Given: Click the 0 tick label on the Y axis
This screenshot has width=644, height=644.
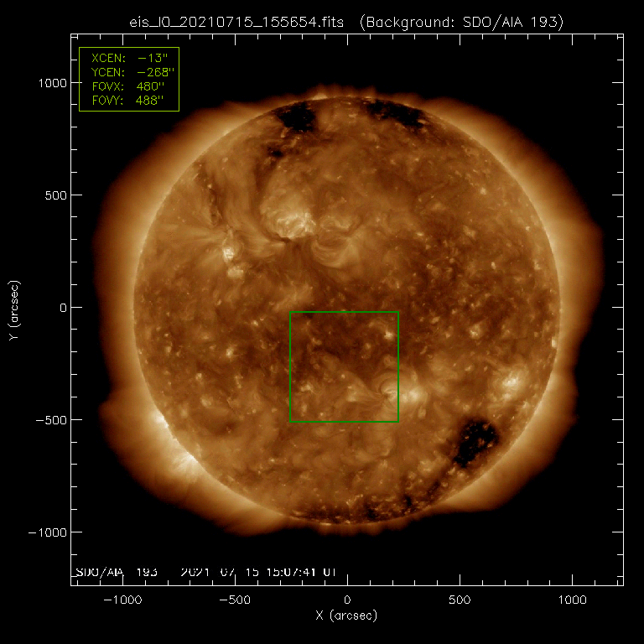Looking at the screenshot, I should [61, 308].
